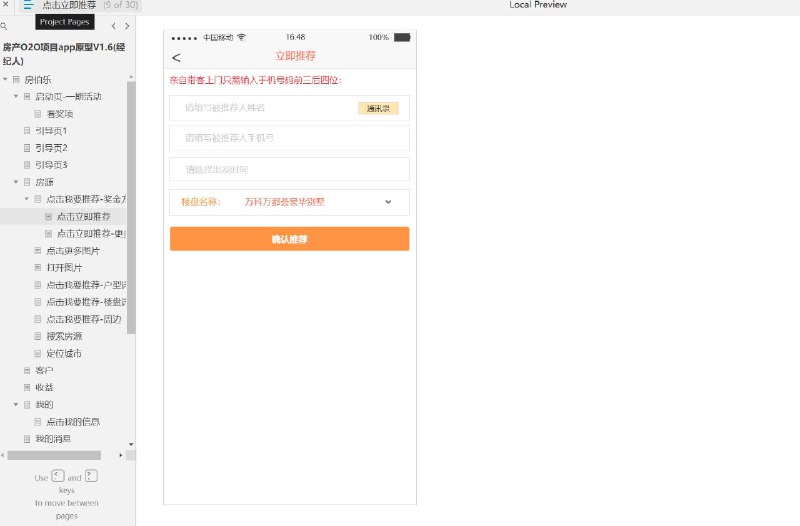Click the 立即推荐 header title

click(x=295, y=56)
